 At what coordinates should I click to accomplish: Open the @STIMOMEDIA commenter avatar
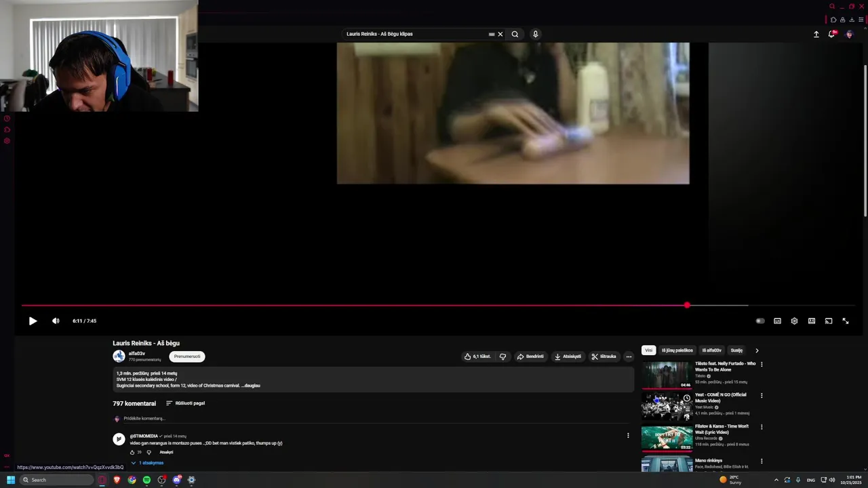click(119, 439)
